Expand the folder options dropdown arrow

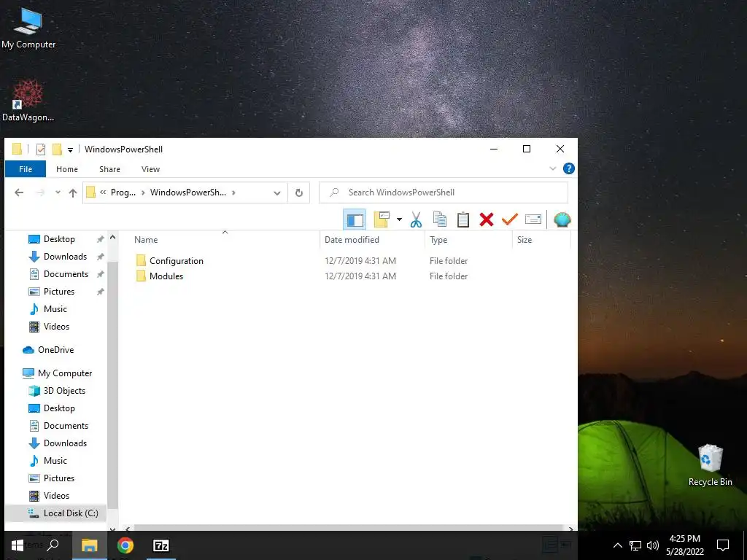399,219
